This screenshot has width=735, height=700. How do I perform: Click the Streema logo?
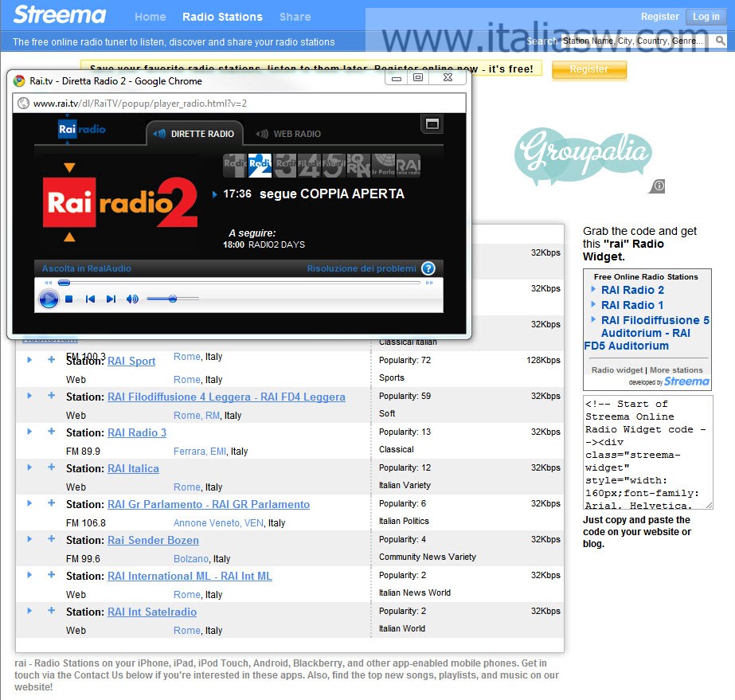[60, 14]
